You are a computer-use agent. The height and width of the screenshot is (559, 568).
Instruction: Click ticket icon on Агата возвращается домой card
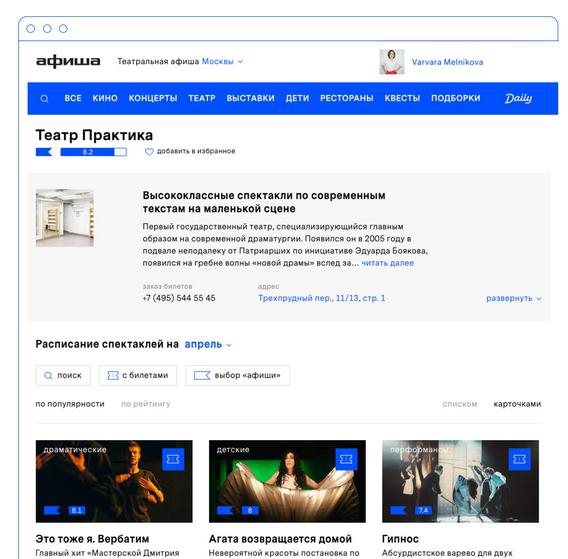[346, 459]
